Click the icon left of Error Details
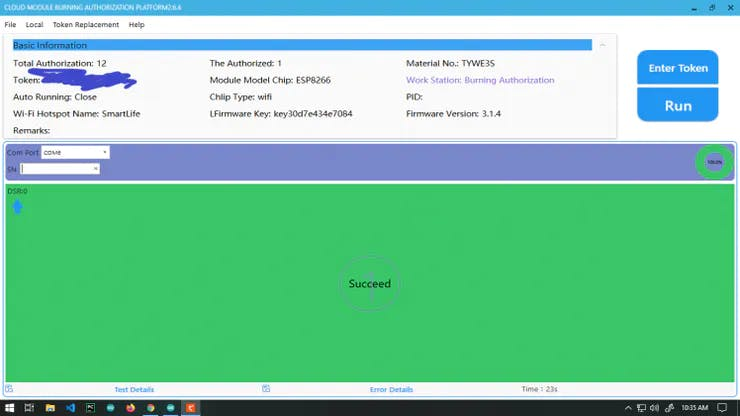The height and width of the screenshot is (416, 740). (x=266, y=389)
